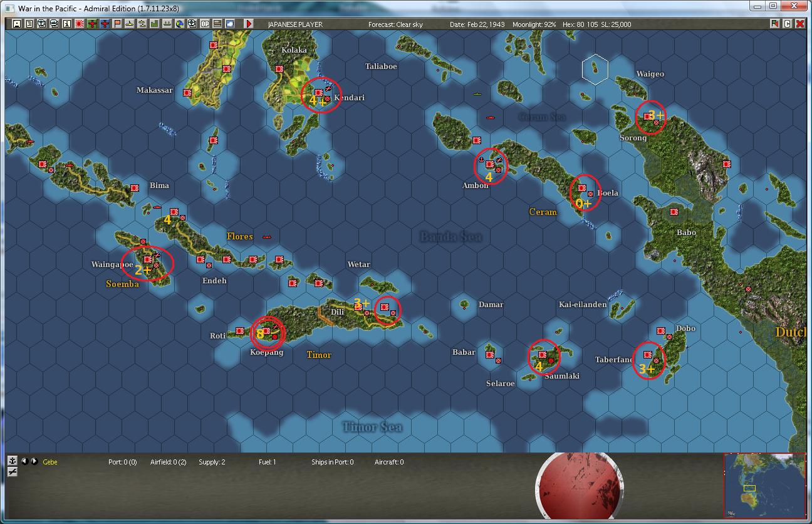Viewport: 812px width, 524px height.
Task: Click the 'Aircraft: 0' value
Action: [389, 463]
